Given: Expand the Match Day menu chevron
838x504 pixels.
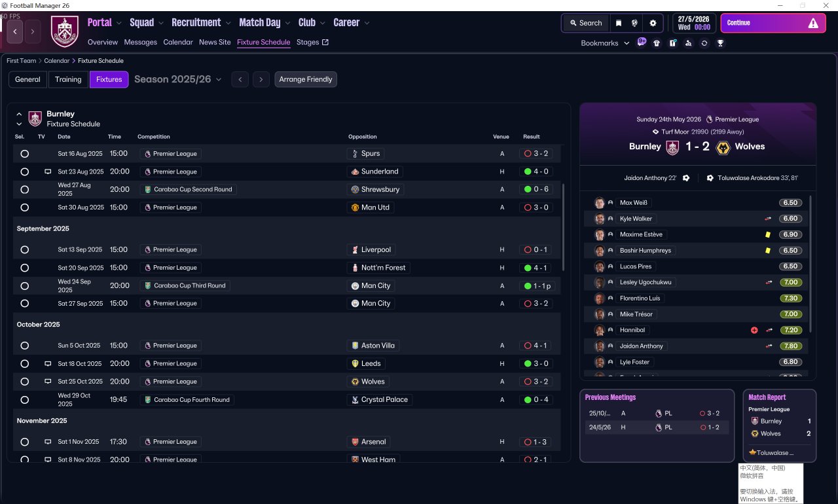Looking at the screenshot, I should 288,24.
